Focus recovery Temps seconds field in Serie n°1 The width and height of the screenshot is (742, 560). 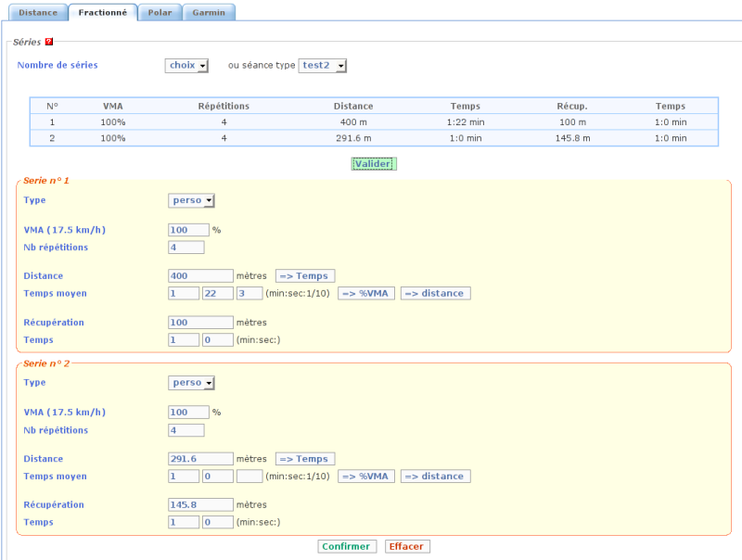click(x=218, y=340)
